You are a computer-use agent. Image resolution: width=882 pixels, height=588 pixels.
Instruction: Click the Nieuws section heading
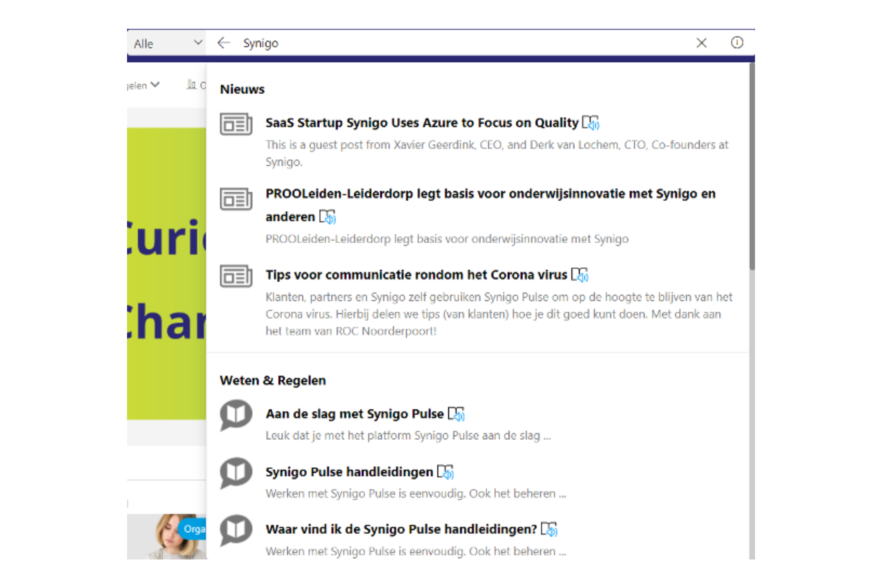tap(242, 89)
